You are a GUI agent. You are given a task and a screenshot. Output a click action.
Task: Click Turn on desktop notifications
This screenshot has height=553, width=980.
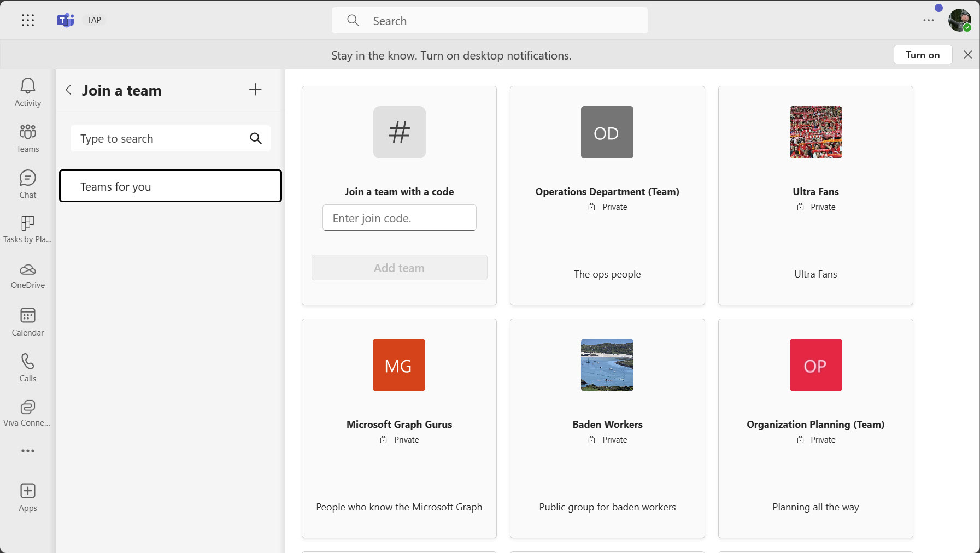tap(922, 55)
